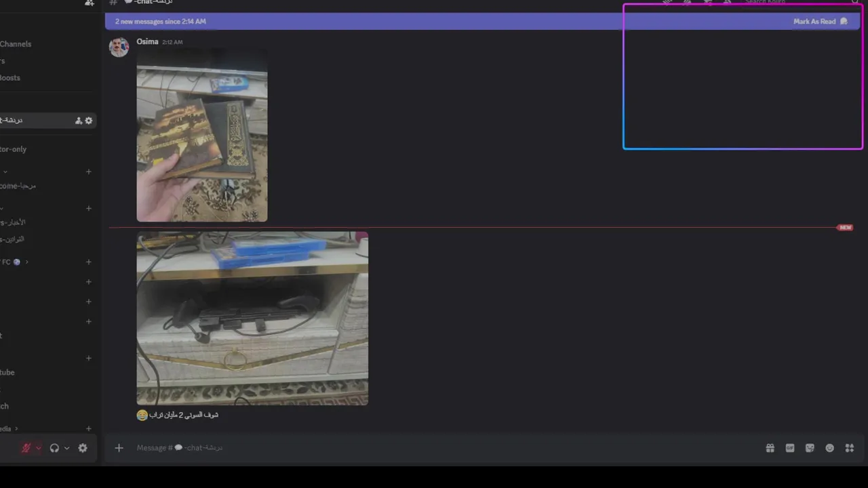
Task: Add channel with plus beside edia category
Action: (x=89, y=428)
